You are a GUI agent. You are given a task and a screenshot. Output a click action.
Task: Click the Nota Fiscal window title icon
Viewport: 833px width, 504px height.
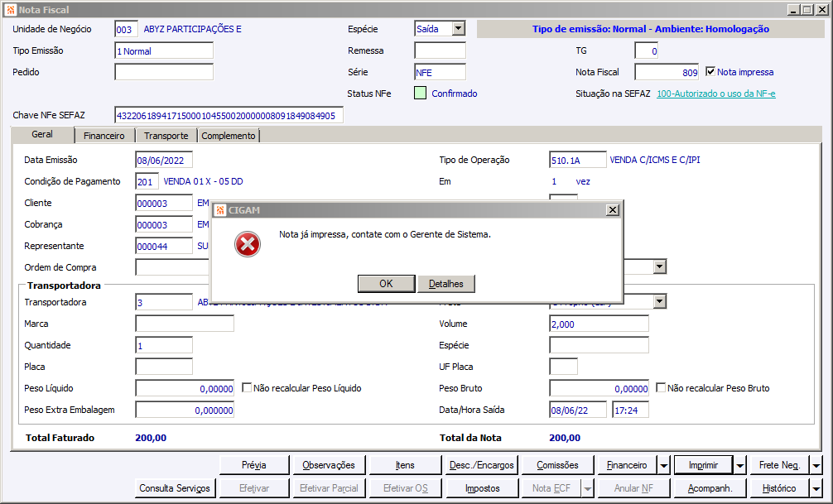pyautogui.click(x=11, y=10)
